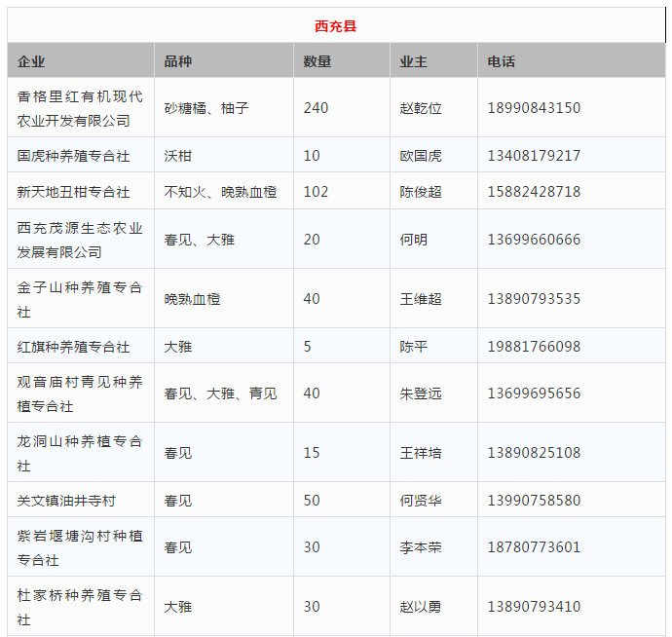Click phone number 13699660666
672x637 pixels.
(534, 240)
